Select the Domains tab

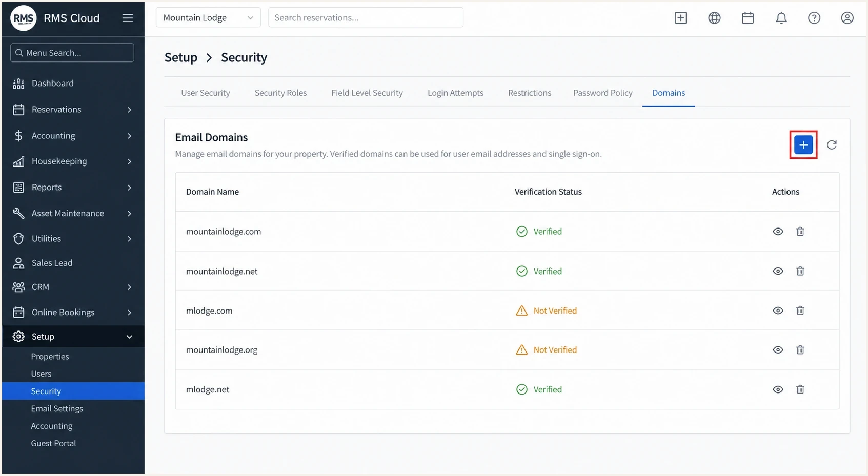tap(669, 93)
